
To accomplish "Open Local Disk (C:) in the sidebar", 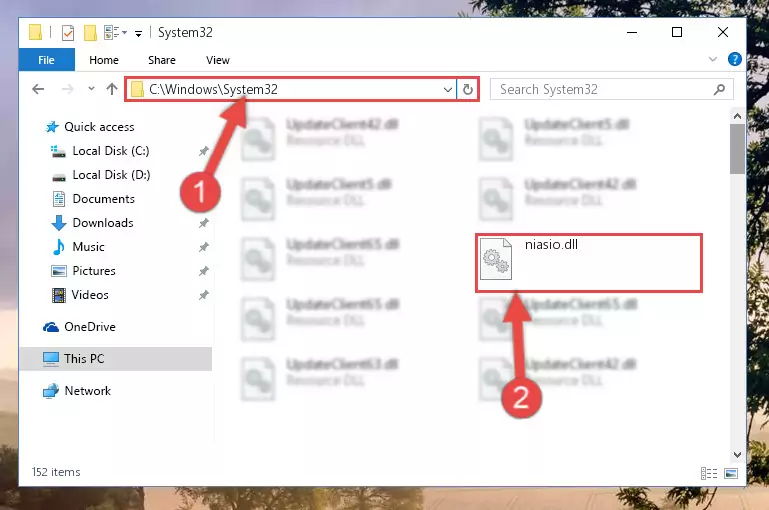I will [111, 151].
